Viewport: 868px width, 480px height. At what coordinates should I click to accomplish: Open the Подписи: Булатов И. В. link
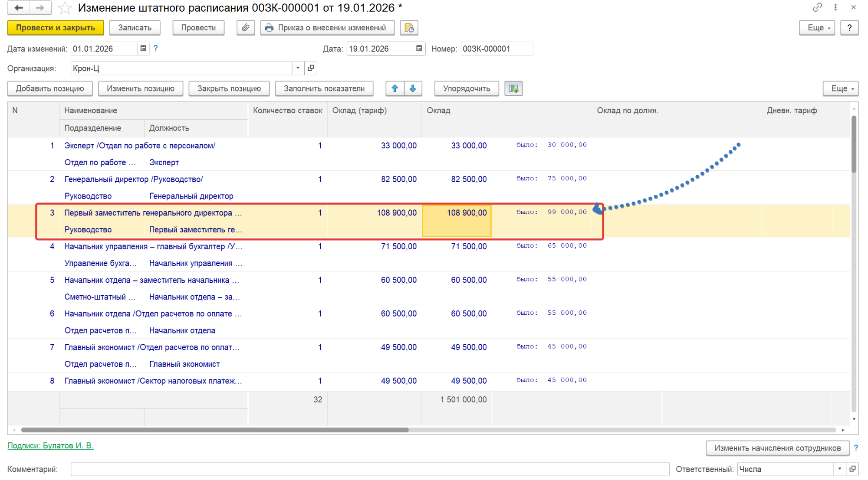point(50,445)
